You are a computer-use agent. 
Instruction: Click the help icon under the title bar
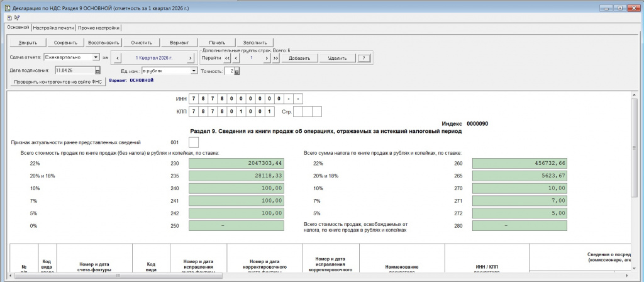tap(9, 18)
